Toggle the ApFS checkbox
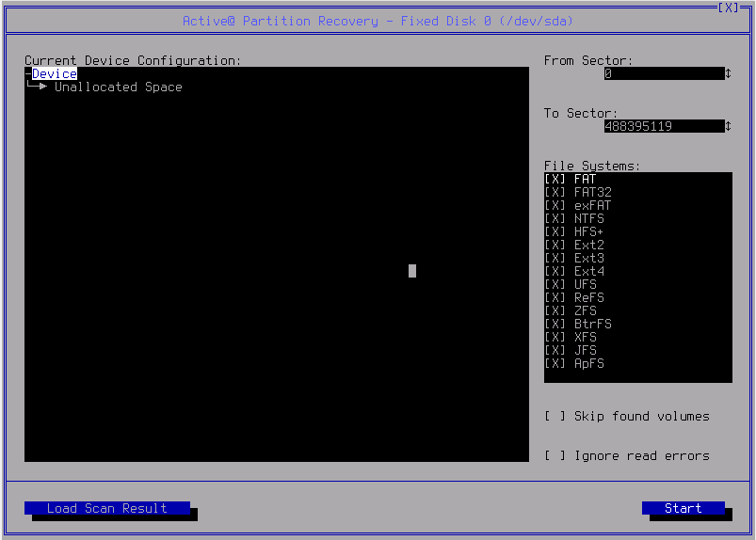This screenshot has width=756, height=540. pos(555,363)
